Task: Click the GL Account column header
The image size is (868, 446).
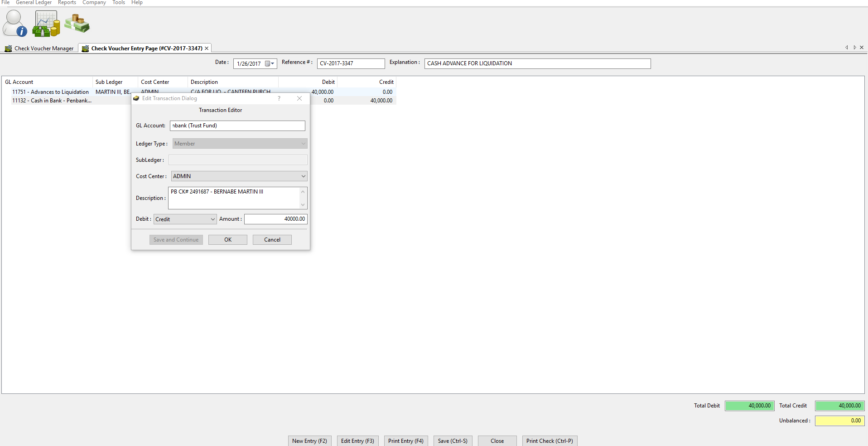Action: pyautogui.click(x=47, y=82)
